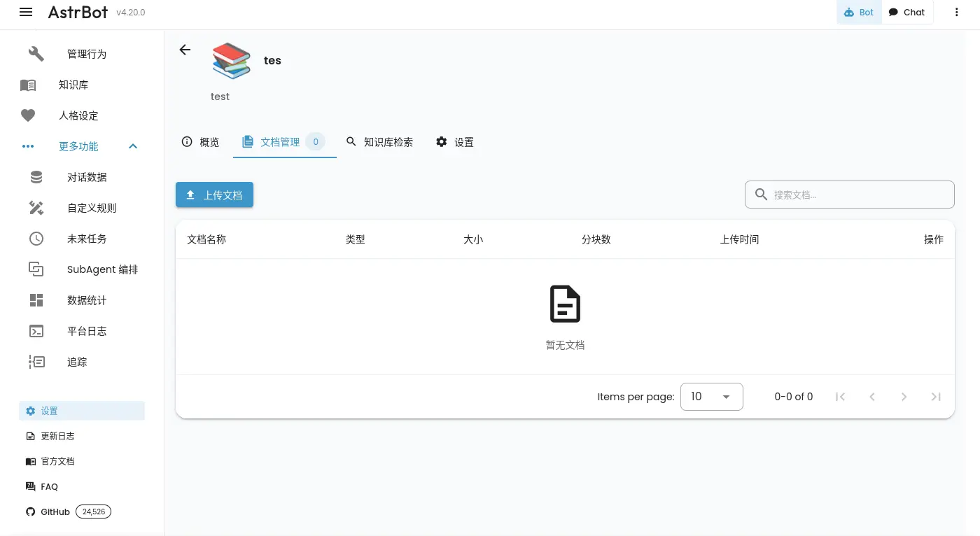Open 未来任务 clock icon item

pos(36,239)
